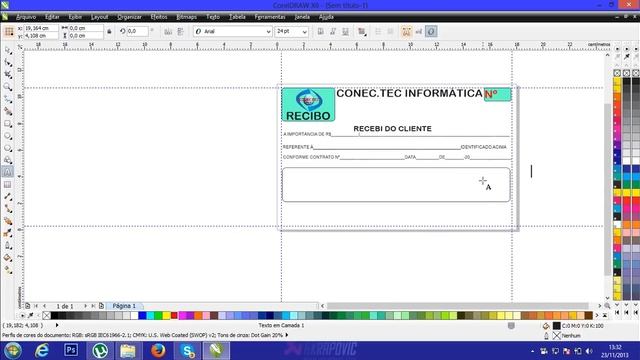Expand the status bar coordinates arrow
640x360 pixels.
pyautogui.click(x=57, y=325)
